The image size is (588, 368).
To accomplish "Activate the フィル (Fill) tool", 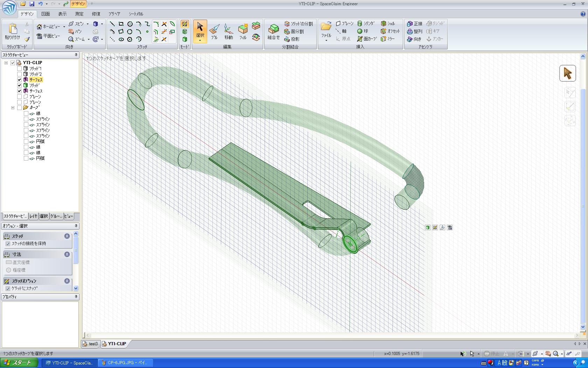I will tap(243, 32).
